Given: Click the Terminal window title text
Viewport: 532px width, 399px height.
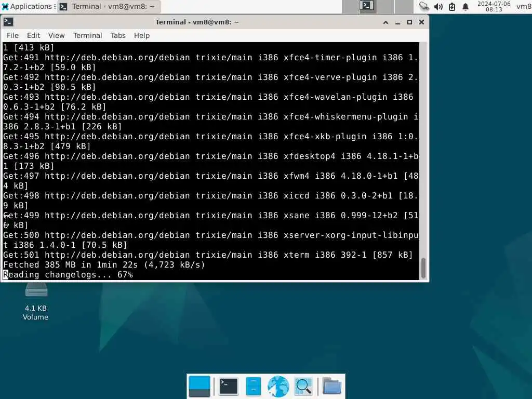Looking at the screenshot, I should click(x=197, y=22).
